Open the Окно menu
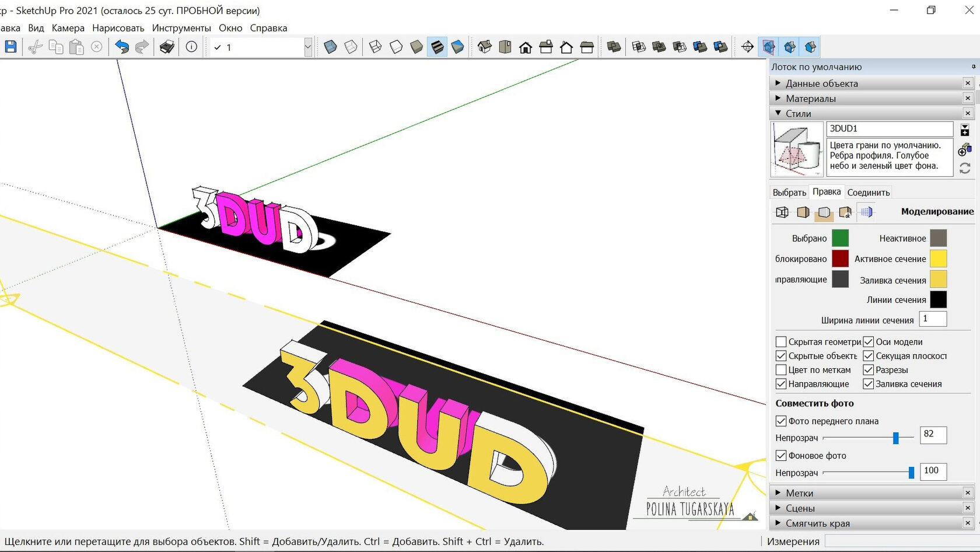This screenshot has height=552, width=980. (x=230, y=28)
